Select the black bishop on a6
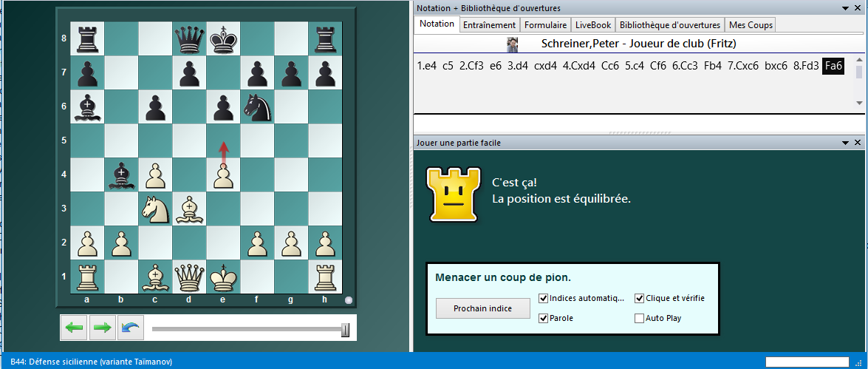The height and width of the screenshot is (369, 868). coord(87,107)
